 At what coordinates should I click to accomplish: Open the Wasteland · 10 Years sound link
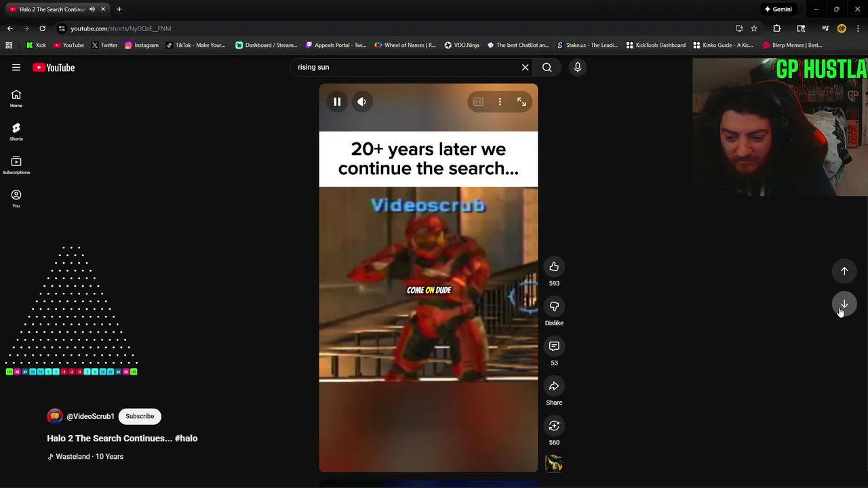coord(85,457)
